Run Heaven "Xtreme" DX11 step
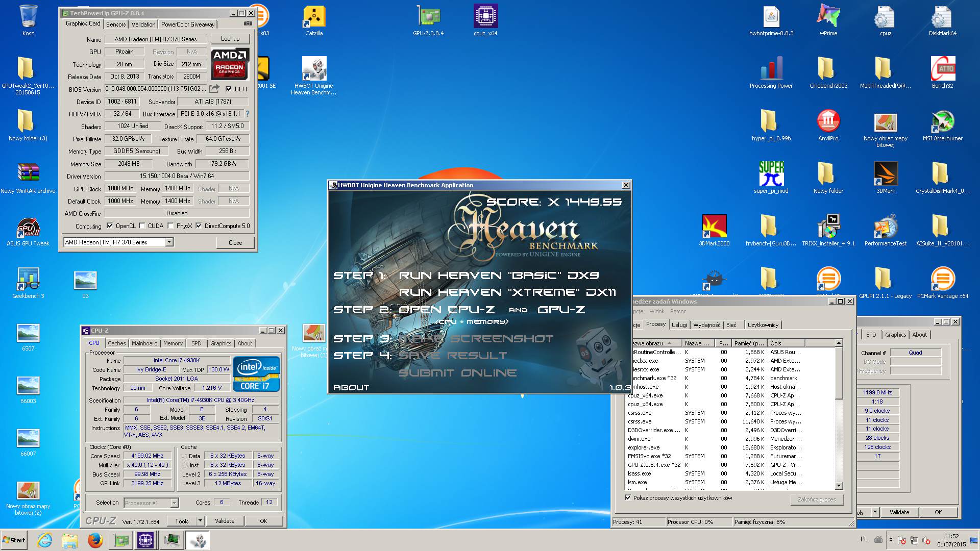Viewport: 980px width, 551px height. tap(507, 292)
